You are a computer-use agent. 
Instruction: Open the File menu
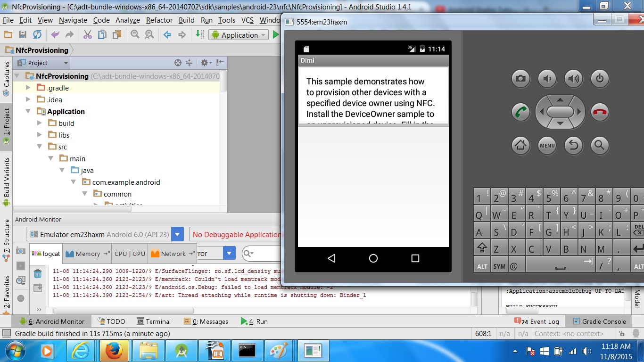(8, 20)
